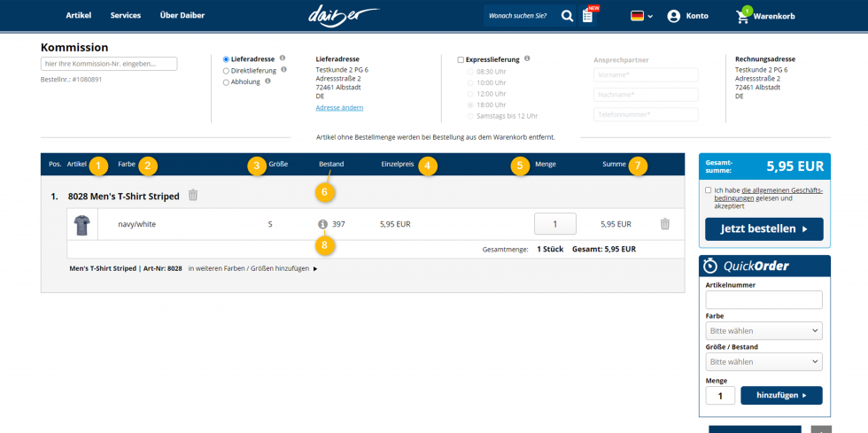Open the Warenkorb
The image size is (868, 433).
(x=774, y=17)
